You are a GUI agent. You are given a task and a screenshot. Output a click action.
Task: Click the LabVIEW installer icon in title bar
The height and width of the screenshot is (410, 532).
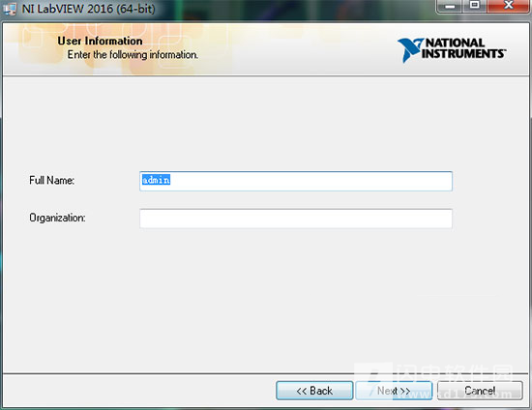tap(10, 9)
